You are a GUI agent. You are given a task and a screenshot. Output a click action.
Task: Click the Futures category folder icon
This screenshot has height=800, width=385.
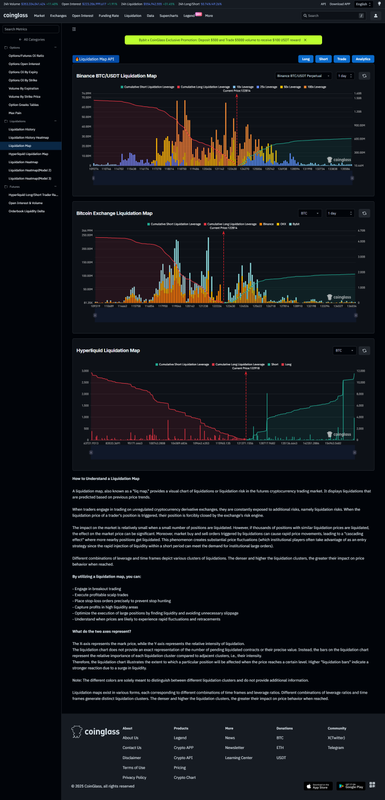tap(6, 187)
